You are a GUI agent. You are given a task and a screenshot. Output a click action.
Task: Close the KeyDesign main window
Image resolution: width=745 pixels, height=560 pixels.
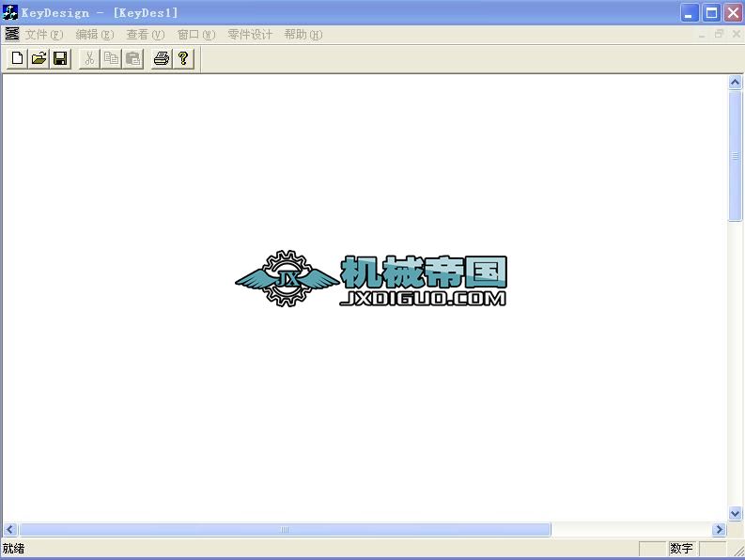(733, 13)
